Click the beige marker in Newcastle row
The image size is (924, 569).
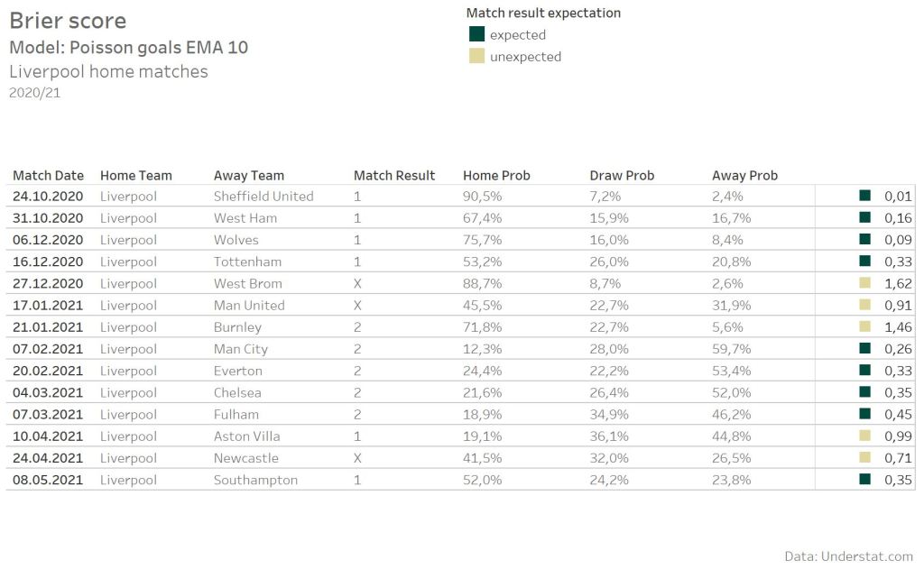864,457
